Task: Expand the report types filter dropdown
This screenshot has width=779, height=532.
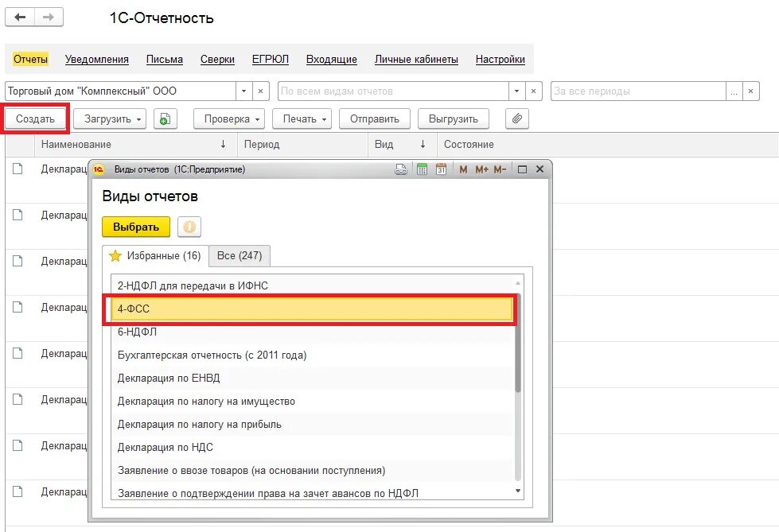Action: [x=516, y=91]
